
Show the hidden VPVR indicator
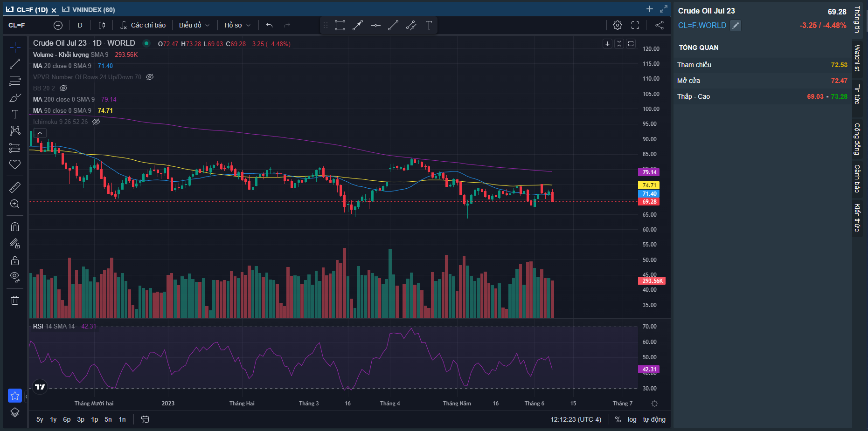click(150, 77)
